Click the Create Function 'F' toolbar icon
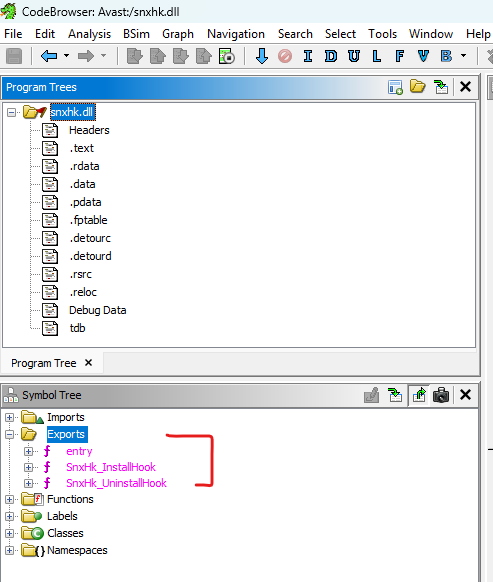Screen dimensions: 493x582 click(399, 56)
